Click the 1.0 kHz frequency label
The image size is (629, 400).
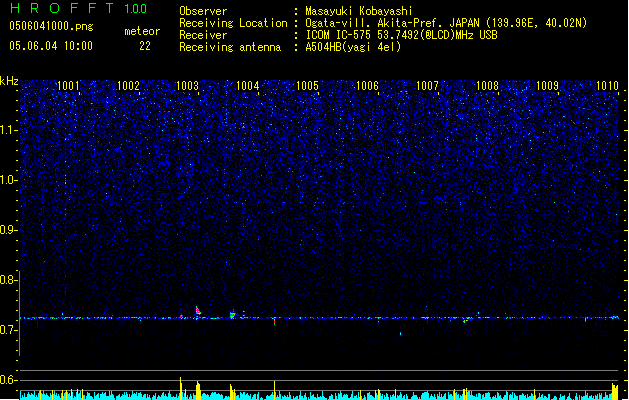8,180
